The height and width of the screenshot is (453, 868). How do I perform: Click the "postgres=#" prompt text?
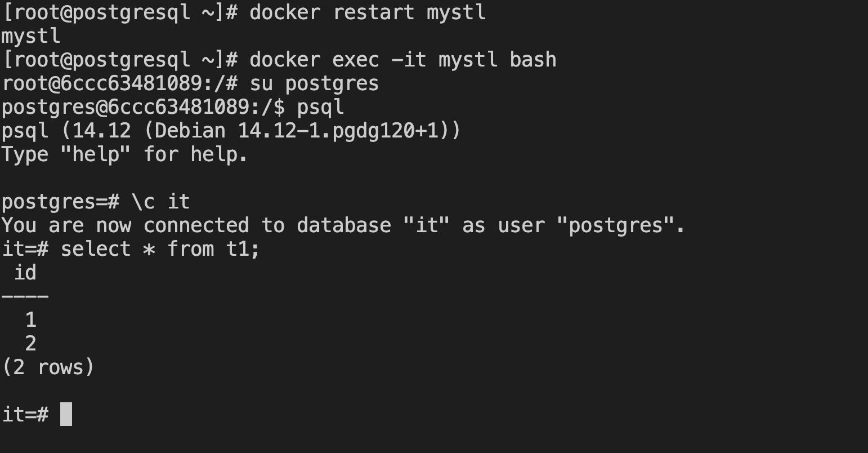coord(61,202)
